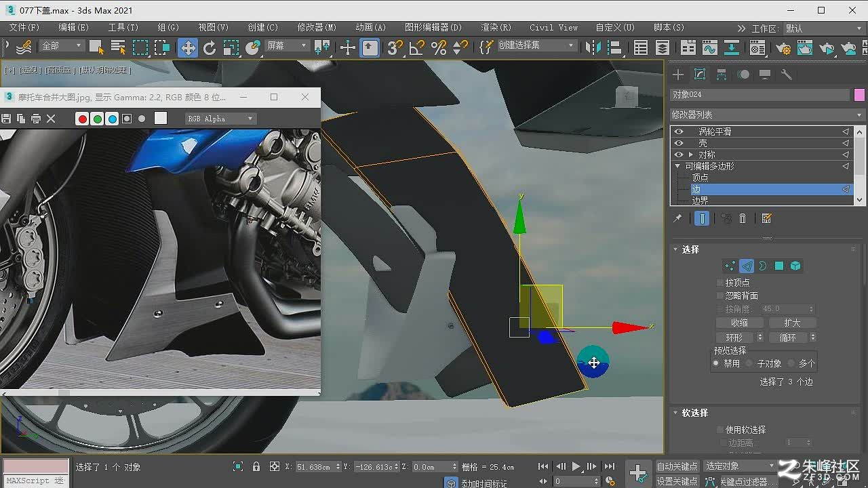Toggle Percent Snap
The height and width of the screenshot is (488, 868).
click(x=439, y=47)
